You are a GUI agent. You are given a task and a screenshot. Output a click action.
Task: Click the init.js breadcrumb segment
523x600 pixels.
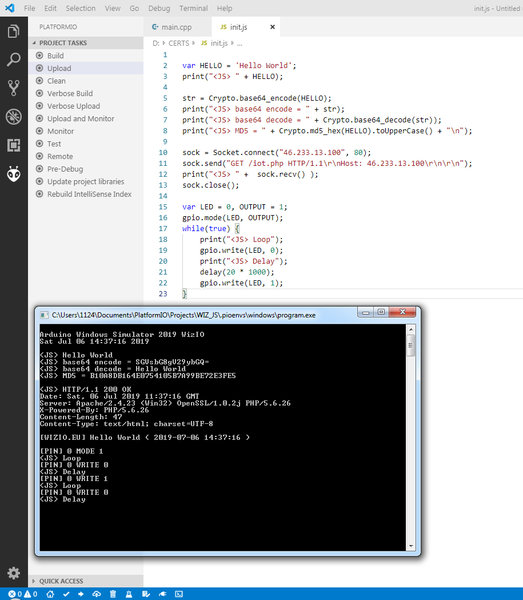coord(219,43)
